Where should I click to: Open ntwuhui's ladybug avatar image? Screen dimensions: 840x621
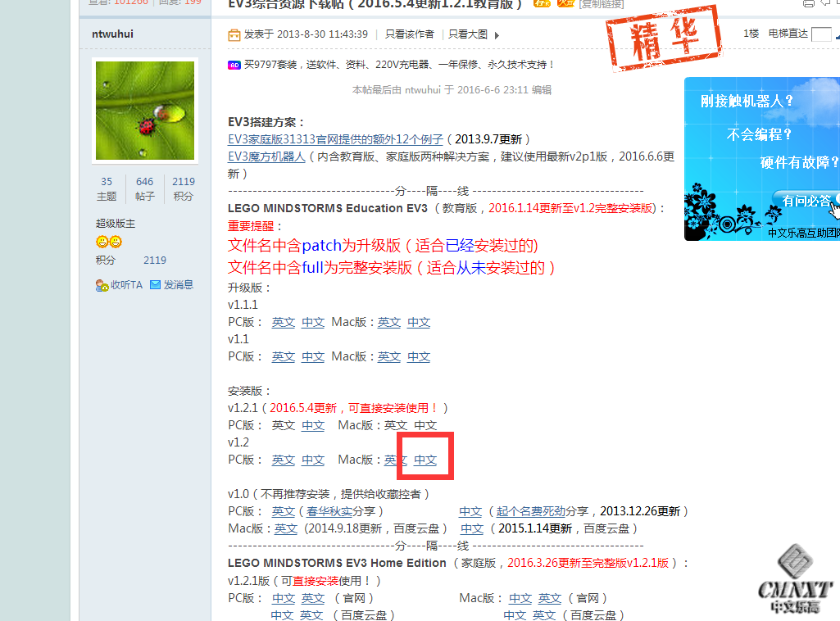pos(145,111)
